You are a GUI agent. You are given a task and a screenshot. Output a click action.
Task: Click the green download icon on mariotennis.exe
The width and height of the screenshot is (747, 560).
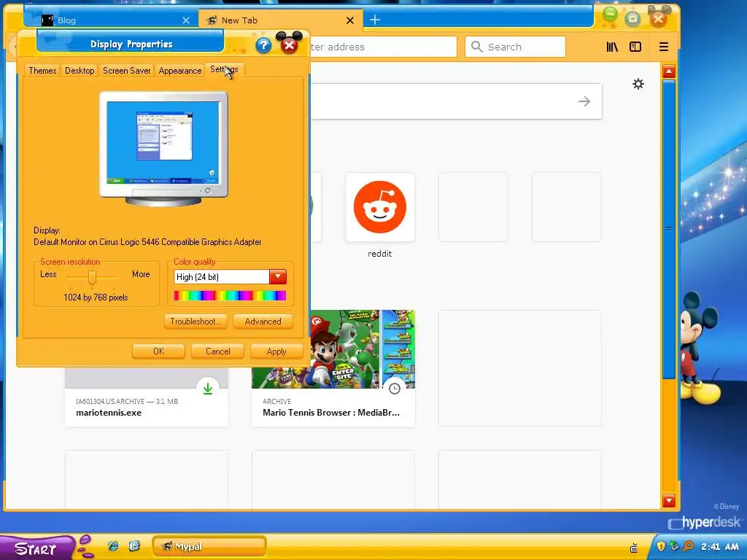coord(208,389)
